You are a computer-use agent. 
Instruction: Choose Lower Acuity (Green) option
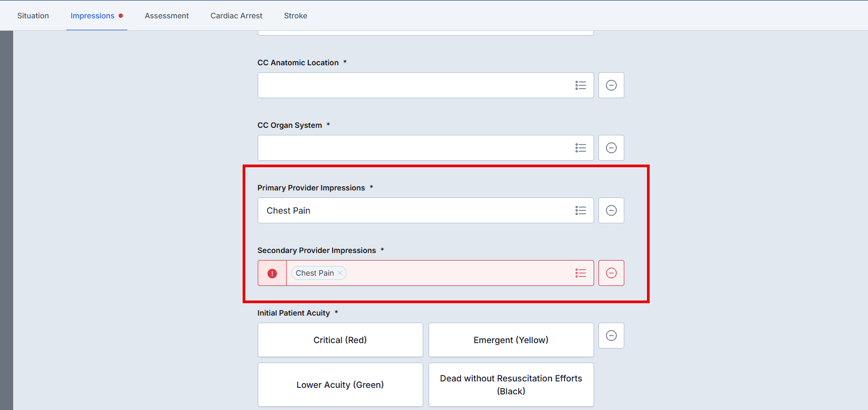click(340, 385)
